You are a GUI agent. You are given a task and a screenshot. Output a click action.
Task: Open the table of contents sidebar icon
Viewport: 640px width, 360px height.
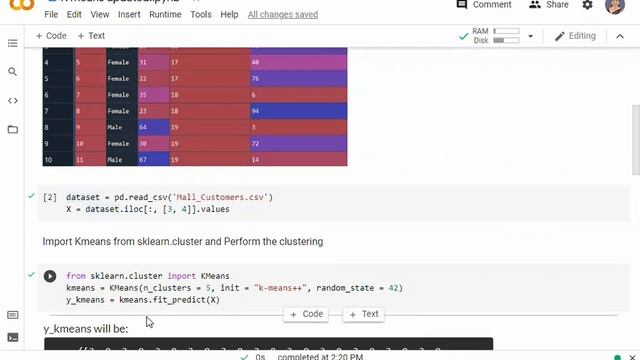[13, 43]
